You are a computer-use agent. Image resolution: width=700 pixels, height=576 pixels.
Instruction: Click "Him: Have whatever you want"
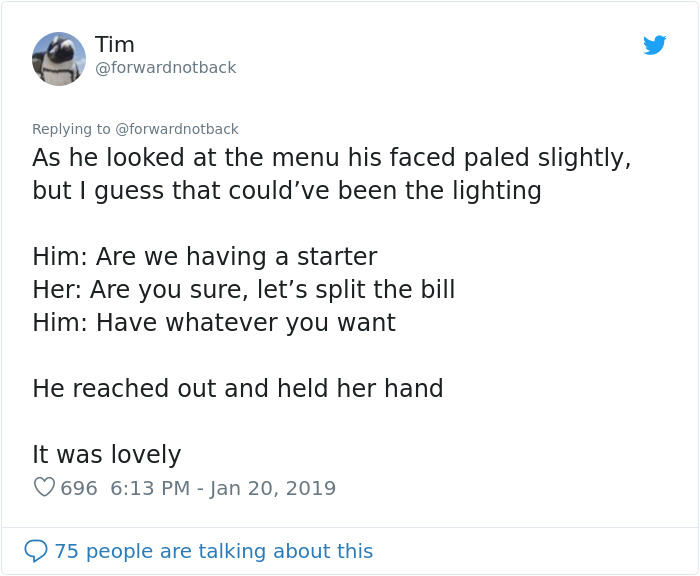(x=214, y=323)
